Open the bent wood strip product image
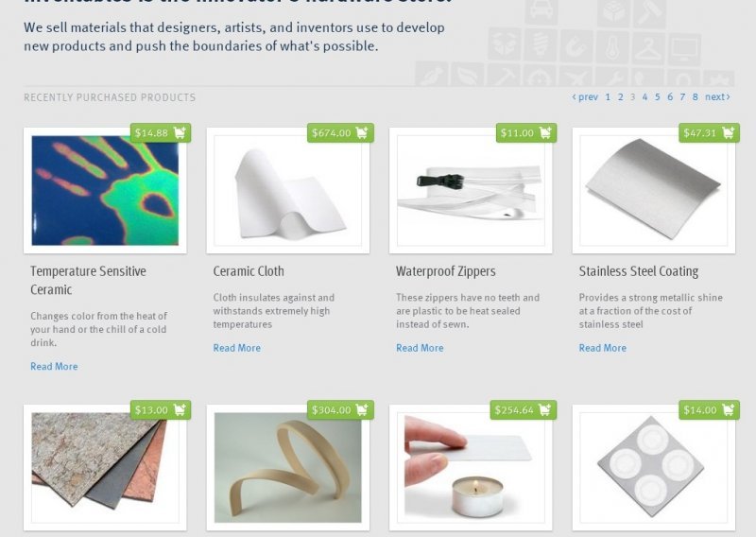This screenshot has width=756, height=537. click(288, 468)
